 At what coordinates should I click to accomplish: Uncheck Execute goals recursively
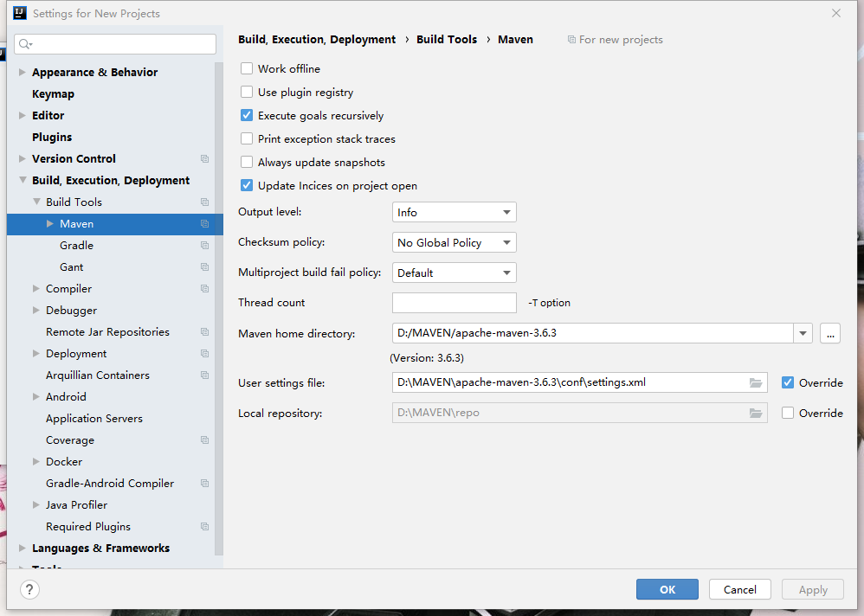pos(247,116)
